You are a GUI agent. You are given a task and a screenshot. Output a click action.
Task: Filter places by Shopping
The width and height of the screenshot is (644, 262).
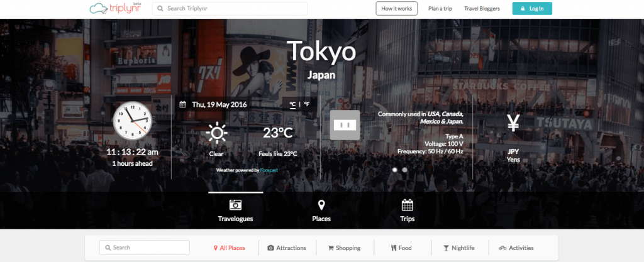click(344, 248)
